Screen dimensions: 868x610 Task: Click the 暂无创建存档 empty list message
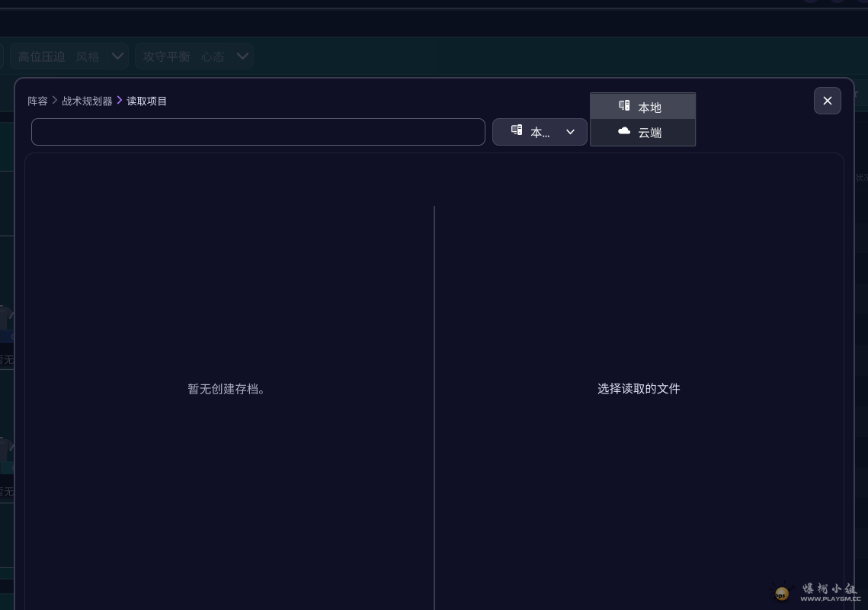coord(228,389)
